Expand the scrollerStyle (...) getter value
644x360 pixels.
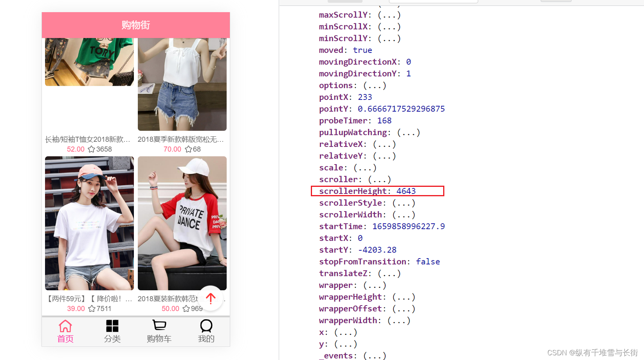[x=404, y=203]
